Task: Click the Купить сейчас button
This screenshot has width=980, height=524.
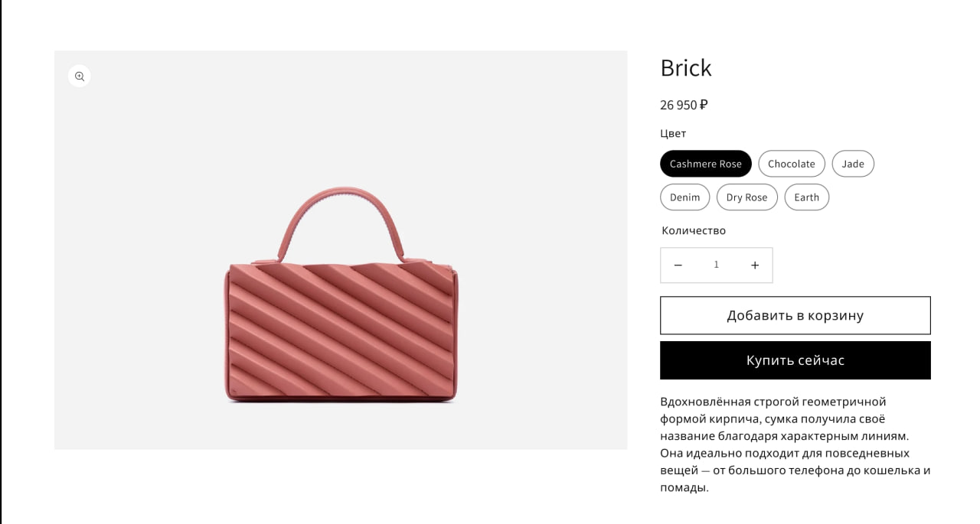Action: [795, 360]
